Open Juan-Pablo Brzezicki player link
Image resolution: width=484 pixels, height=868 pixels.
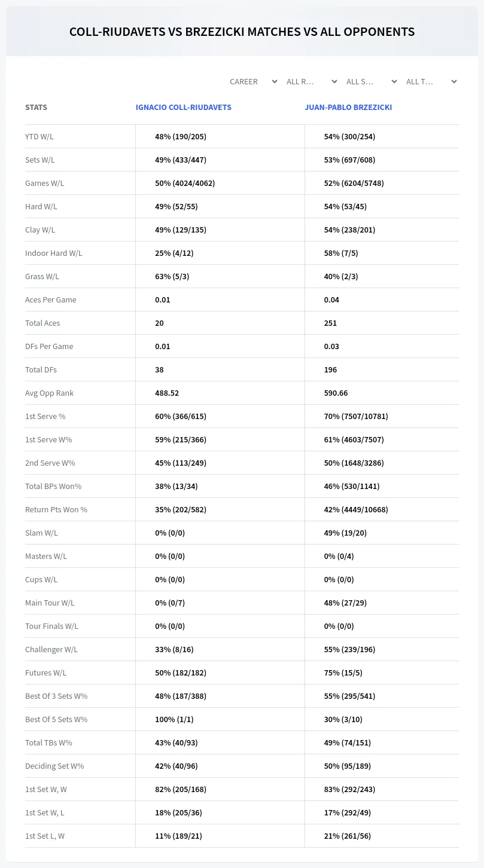pyautogui.click(x=348, y=108)
